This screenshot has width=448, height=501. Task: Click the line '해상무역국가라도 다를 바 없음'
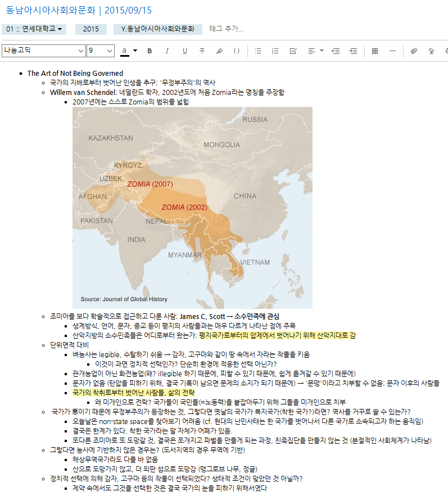[115, 459]
